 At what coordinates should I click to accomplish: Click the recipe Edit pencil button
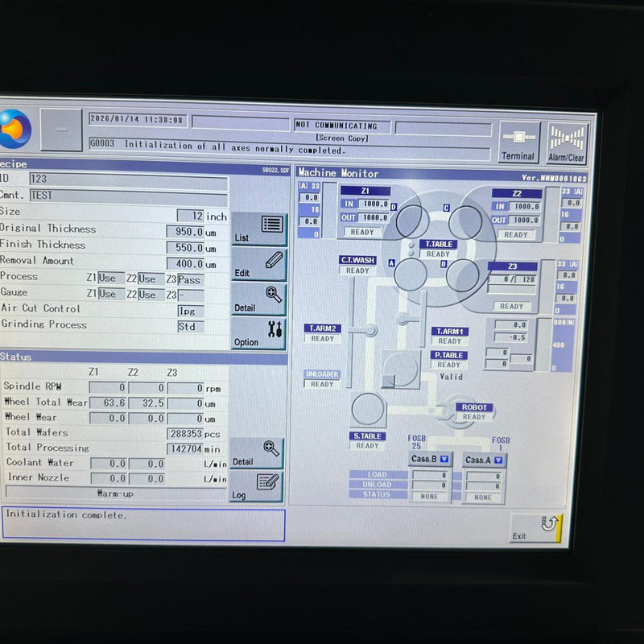[x=258, y=264]
